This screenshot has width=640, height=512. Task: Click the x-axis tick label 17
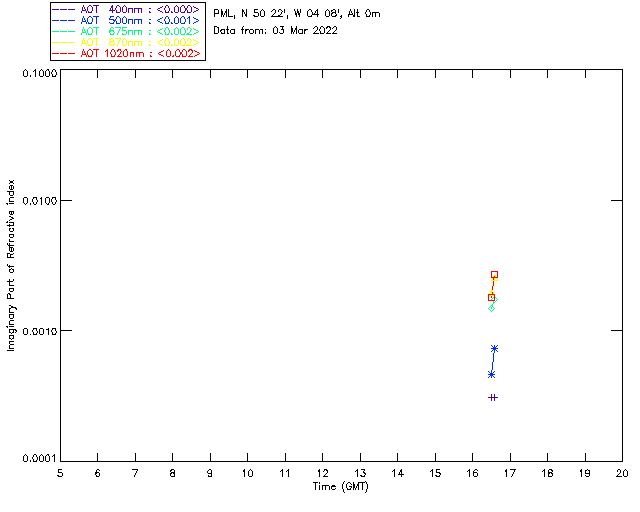click(x=510, y=473)
